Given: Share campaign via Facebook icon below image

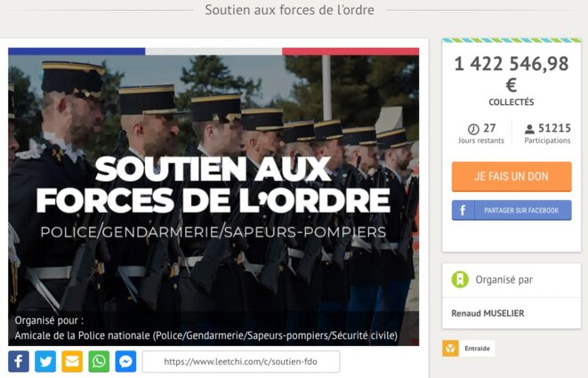Looking at the screenshot, I should pos(19,361).
